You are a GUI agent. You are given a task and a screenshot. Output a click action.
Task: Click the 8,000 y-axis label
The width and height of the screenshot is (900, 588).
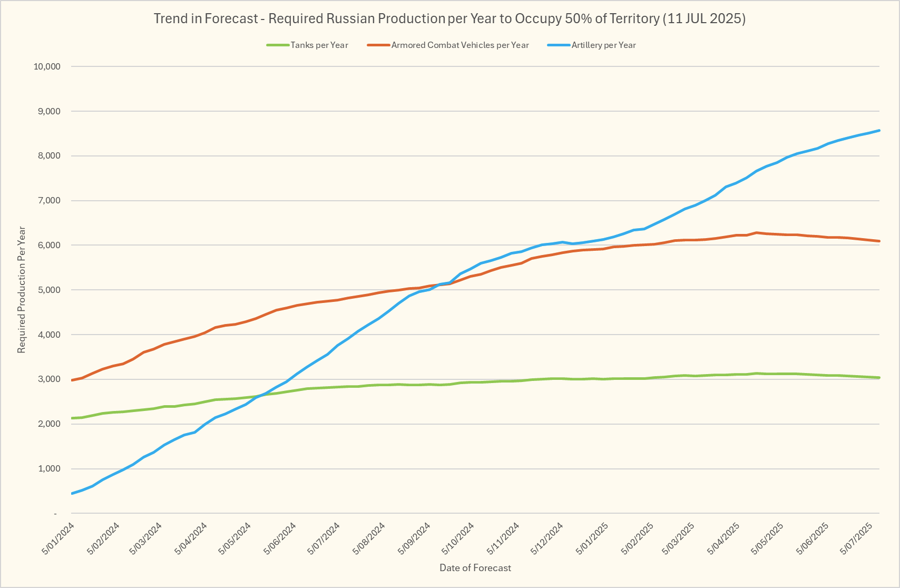click(x=49, y=156)
